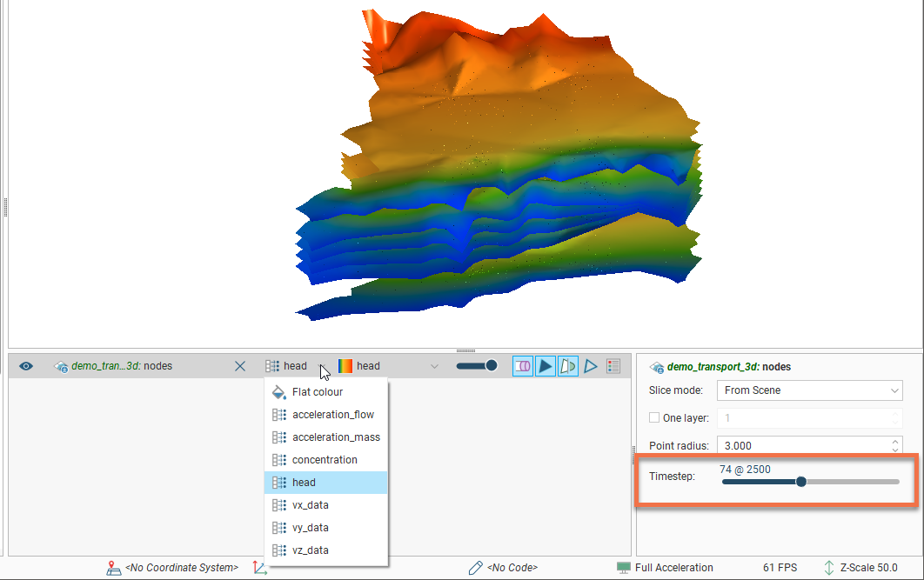Select vx_data from the attribute list
Screen dimensions: 924x580
310,505
